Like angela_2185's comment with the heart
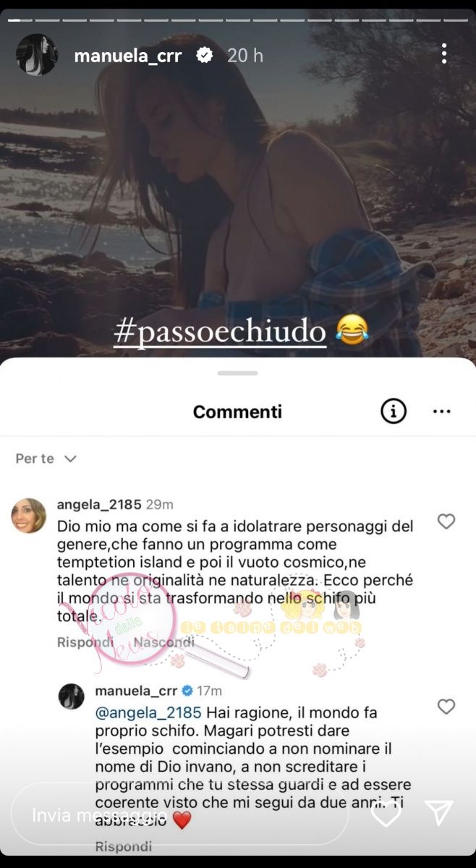 (446, 521)
